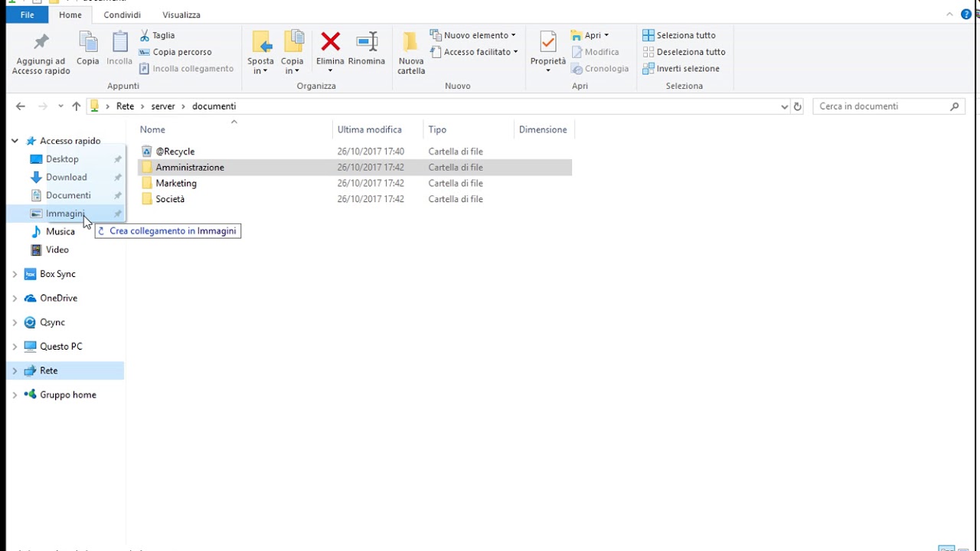Copy the path with Copia percorso
The image size is (980, 551).
tap(175, 52)
